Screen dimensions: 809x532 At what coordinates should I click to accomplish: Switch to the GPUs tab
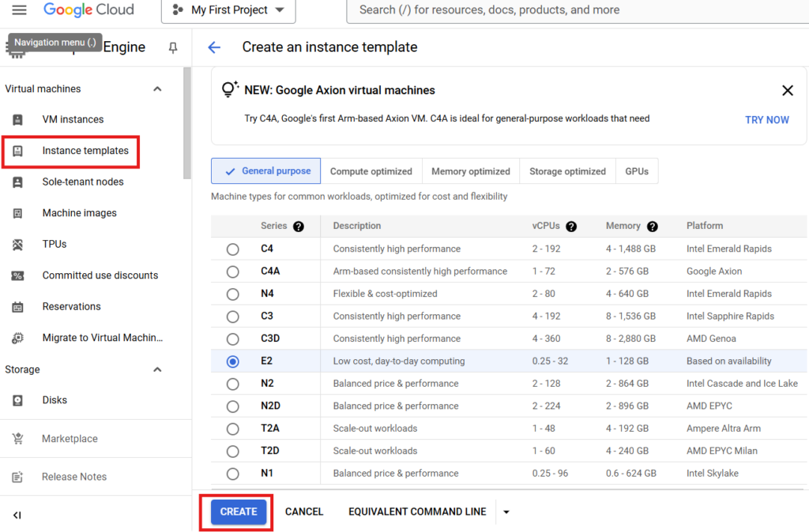(637, 171)
